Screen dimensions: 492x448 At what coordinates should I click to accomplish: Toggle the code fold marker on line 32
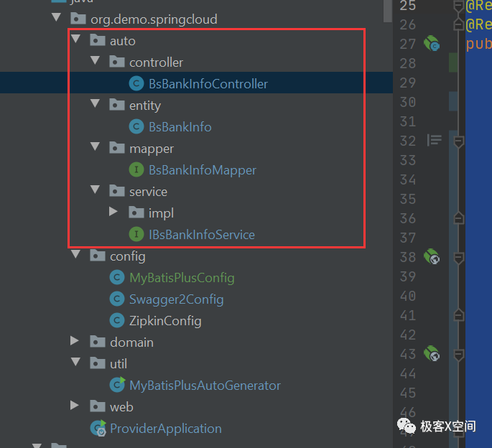tap(459, 142)
